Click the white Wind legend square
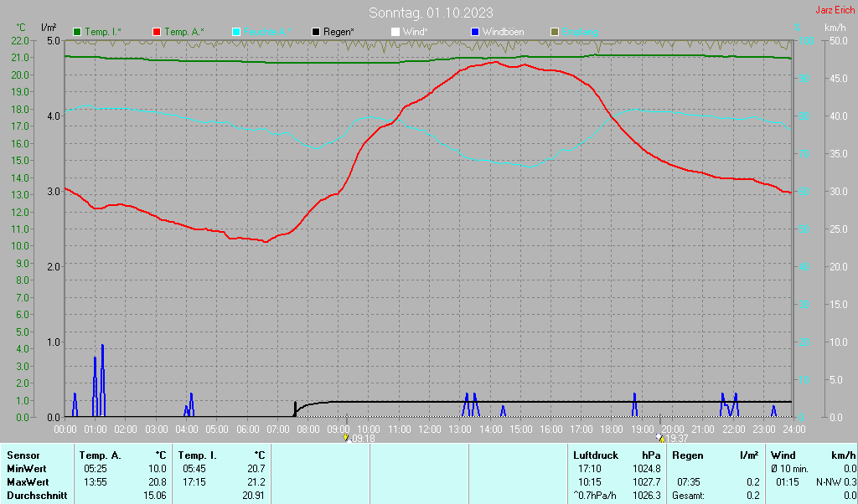 [395, 32]
